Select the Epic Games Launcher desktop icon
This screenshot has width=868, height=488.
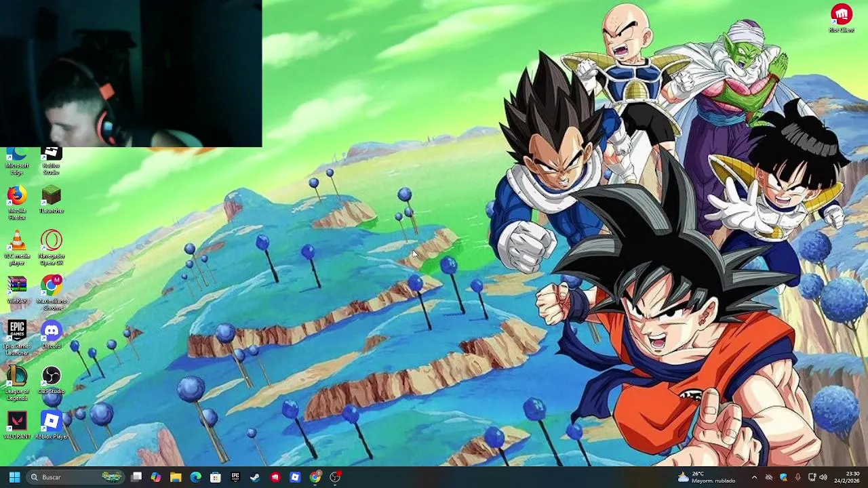[x=17, y=339]
